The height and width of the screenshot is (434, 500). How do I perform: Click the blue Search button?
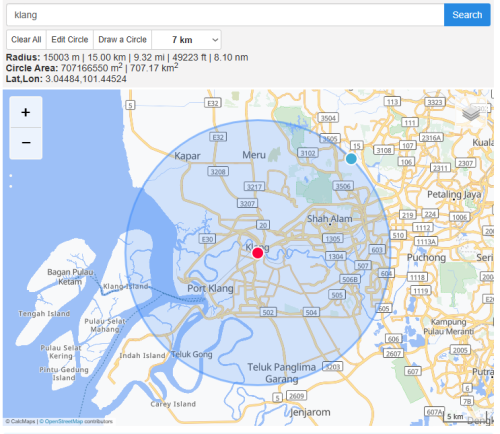point(467,15)
